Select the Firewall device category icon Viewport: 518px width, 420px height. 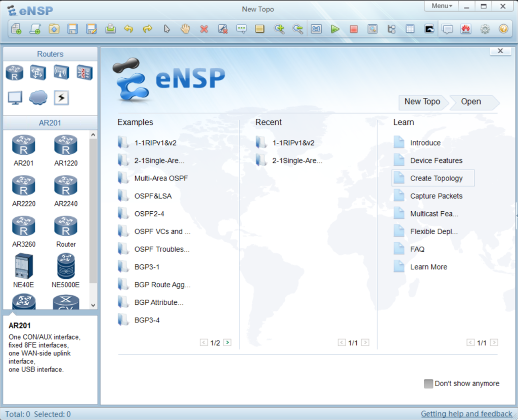[x=84, y=73]
